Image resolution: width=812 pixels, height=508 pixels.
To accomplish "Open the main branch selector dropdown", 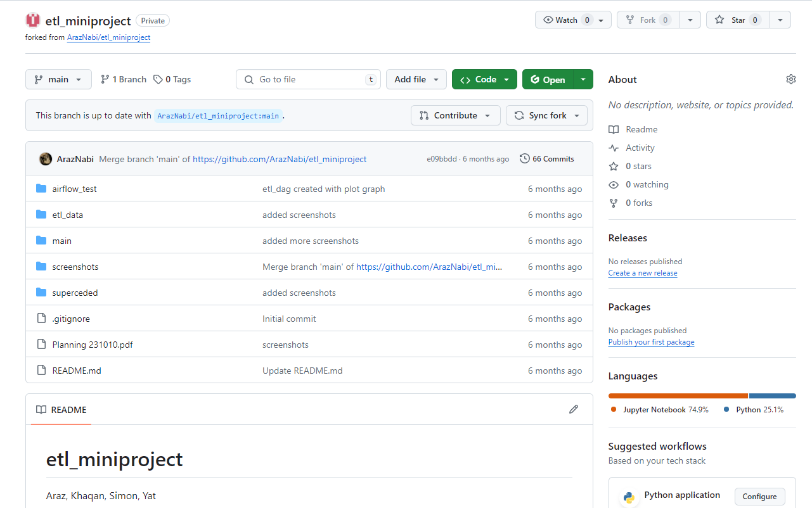I will (58, 79).
